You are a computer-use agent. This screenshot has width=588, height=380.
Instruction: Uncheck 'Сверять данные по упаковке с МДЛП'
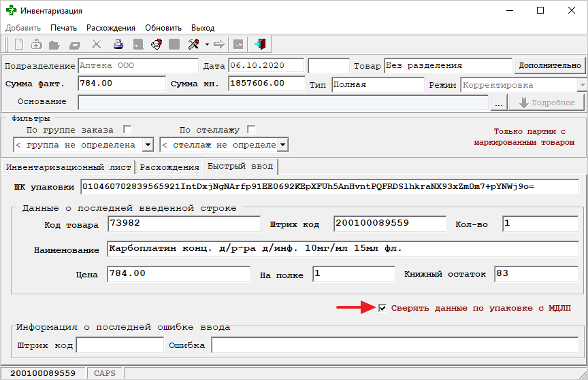[383, 308]
